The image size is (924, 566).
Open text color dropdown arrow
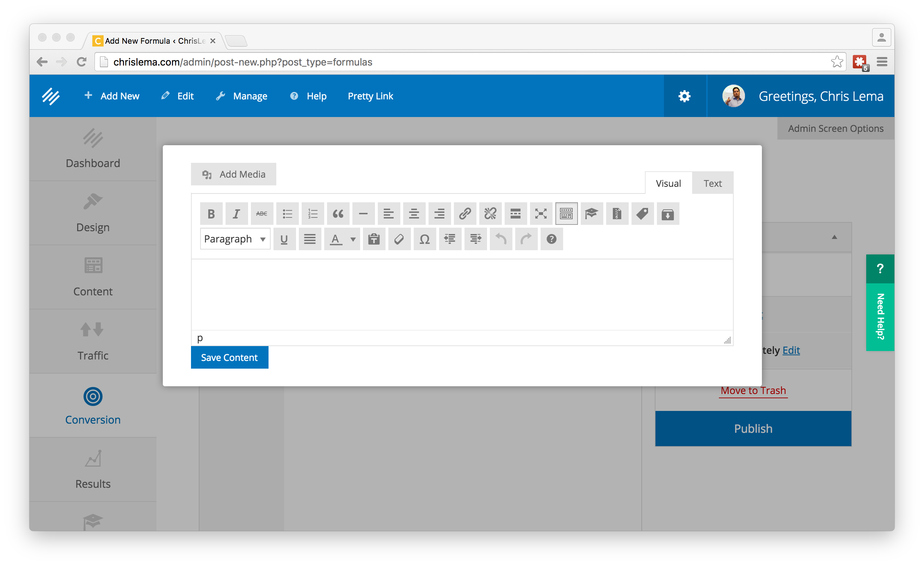pyautogui.click(x=353, y=239)
